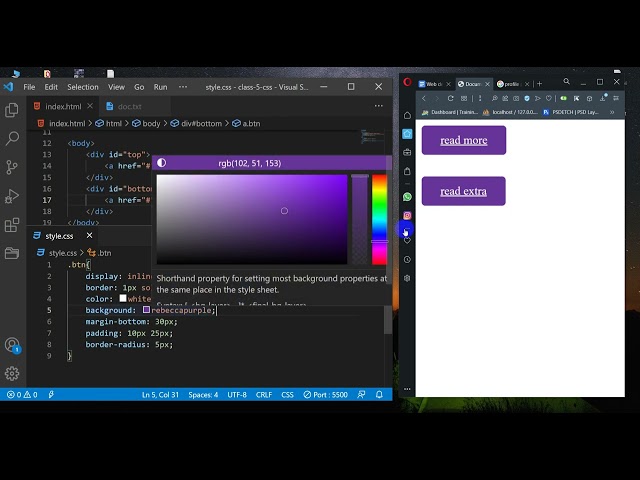This screenshot has height=480, width=640.
Task: Open the Extensions view
Action: coord(12,225)
